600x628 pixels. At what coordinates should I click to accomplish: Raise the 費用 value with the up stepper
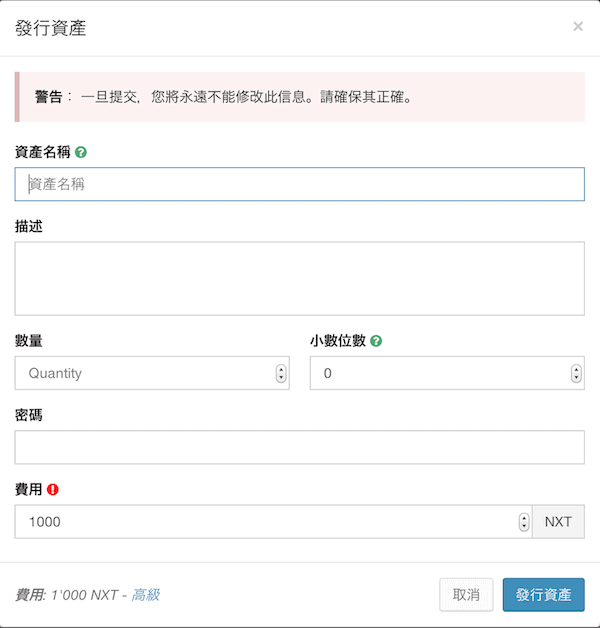coord(524,518)
